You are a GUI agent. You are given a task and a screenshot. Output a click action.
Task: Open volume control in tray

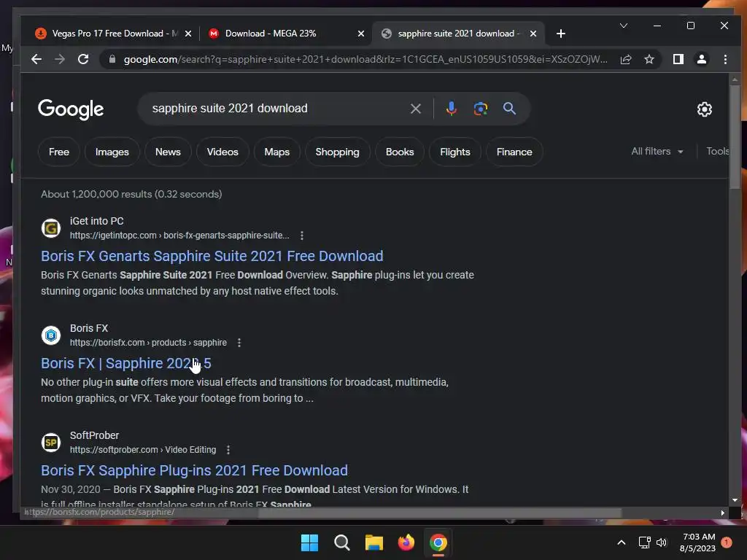pos(661,542)
